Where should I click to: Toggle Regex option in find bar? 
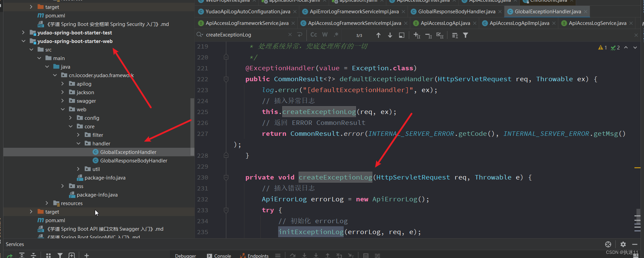pos(336,35)
